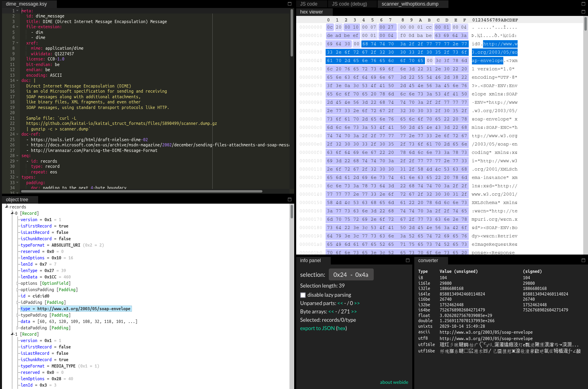Click the i32le unsigned value 1886680168

(x=451, y=288)
